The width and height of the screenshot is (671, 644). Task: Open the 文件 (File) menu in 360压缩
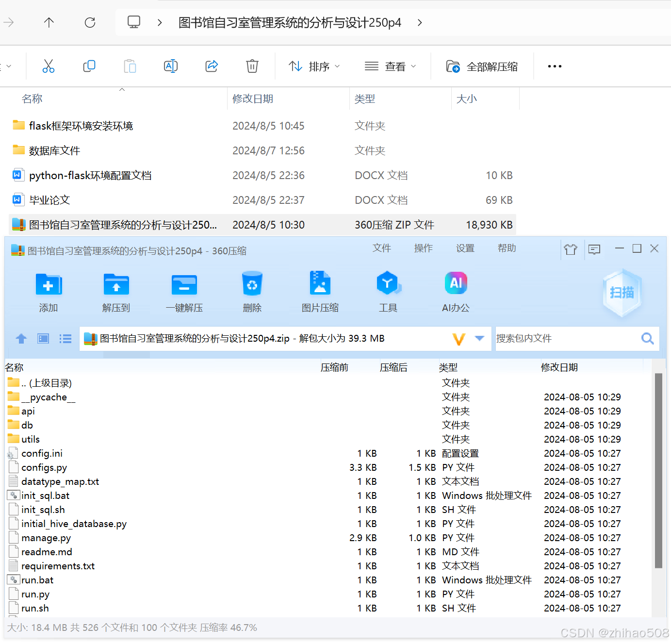point(382,248)
